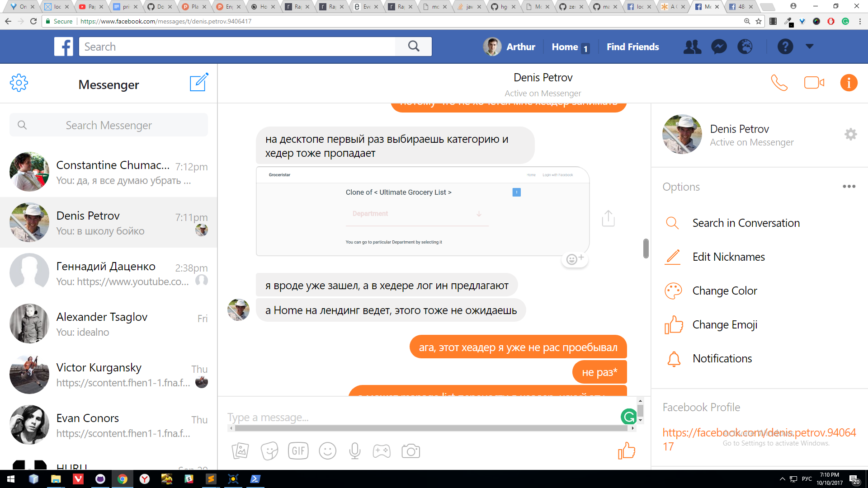
Task: Bookmark this page with the star icon
Action: click(x=759, y=21)
